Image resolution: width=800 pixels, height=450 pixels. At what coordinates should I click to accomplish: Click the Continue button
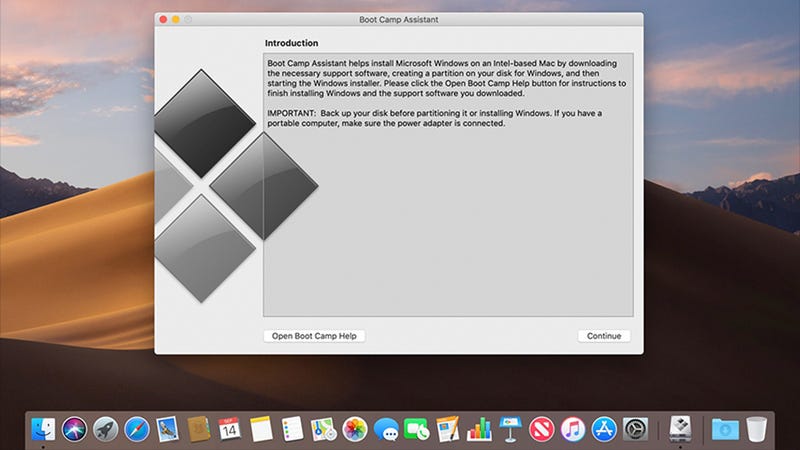tap(604, 336)
